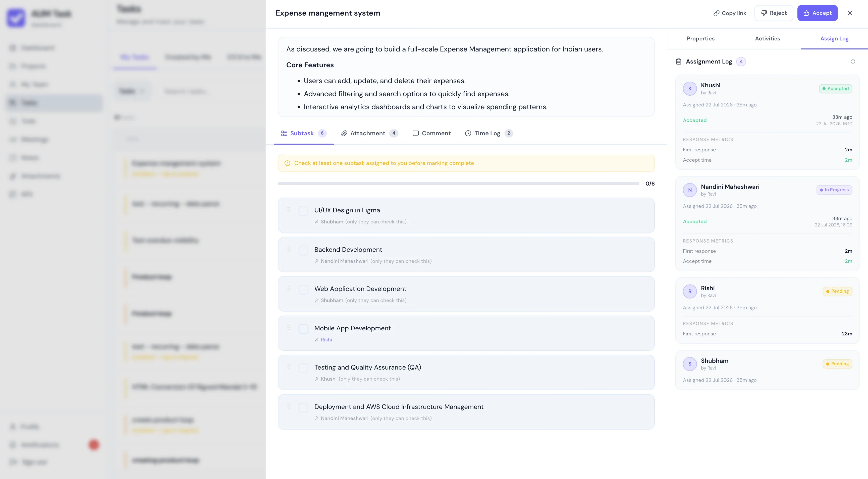This screenshot has height=479, width=868.
Task: Check the Deployment and AWS Cloud subtask
Action: (x=303, y=408)
